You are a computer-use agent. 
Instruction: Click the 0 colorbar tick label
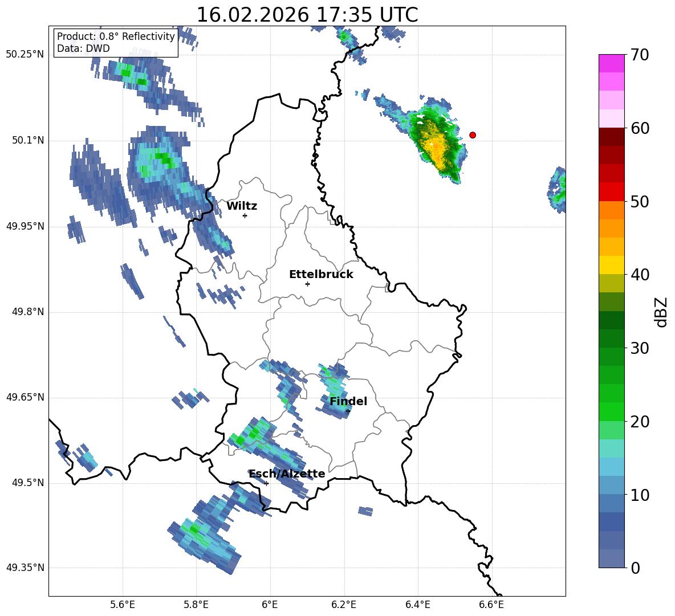click(x=635, y=568)
